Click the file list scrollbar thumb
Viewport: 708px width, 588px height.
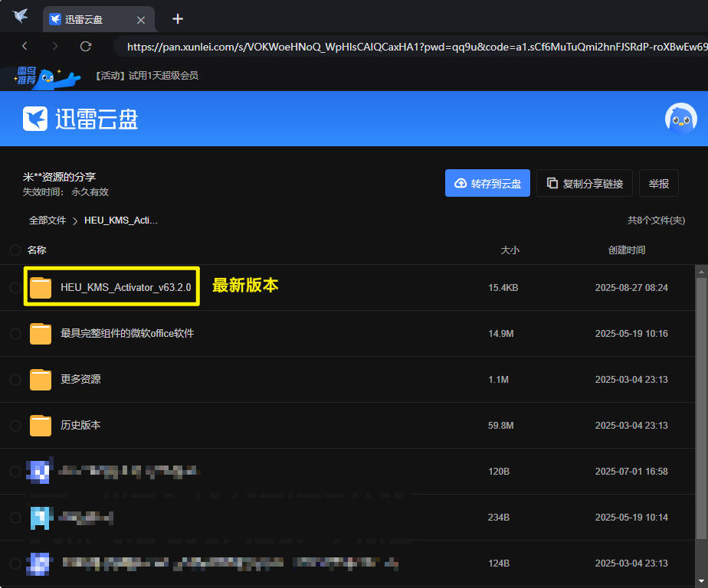tap(701, 408)
